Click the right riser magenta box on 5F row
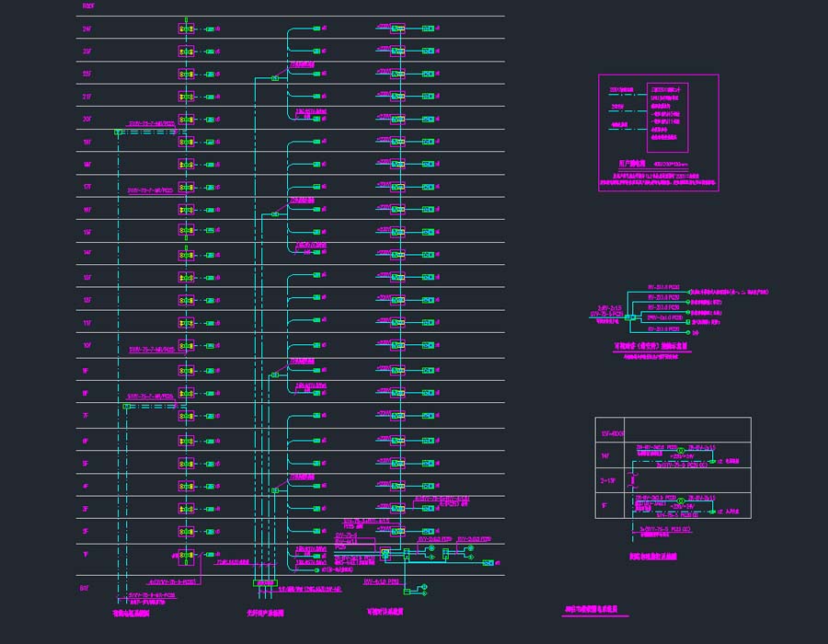The image size is (828, 644). pyautogui.click(x=397, y=463)
